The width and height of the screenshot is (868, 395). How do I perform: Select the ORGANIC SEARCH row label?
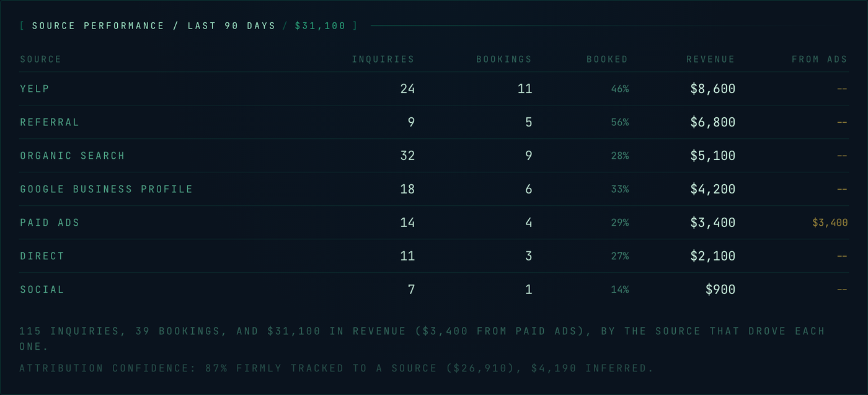pos(73,156)
